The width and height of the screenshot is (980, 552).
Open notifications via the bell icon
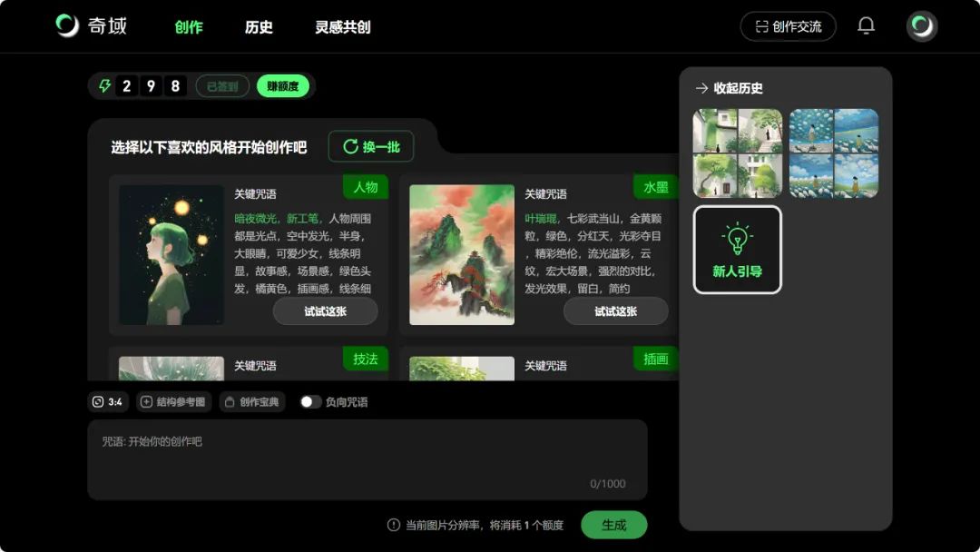tap(866, 25)
